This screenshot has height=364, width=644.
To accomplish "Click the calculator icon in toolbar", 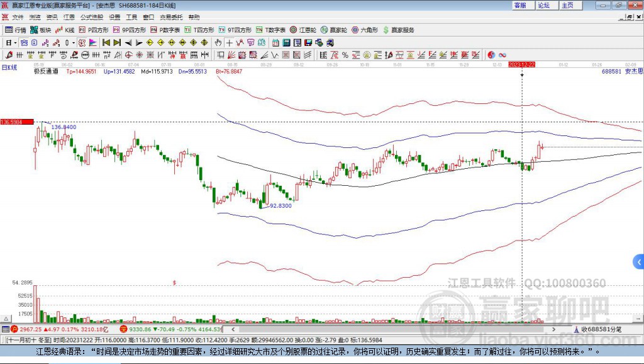I will (286, 43).
